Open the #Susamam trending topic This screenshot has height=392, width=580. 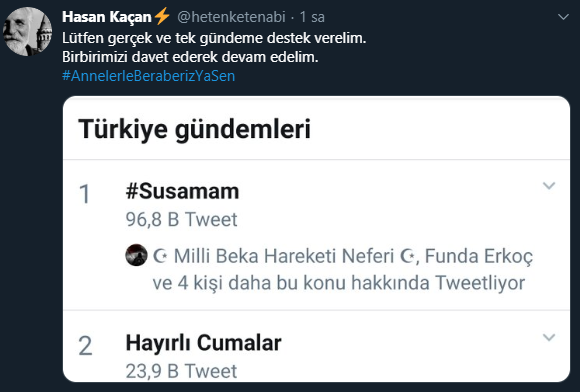182,192
